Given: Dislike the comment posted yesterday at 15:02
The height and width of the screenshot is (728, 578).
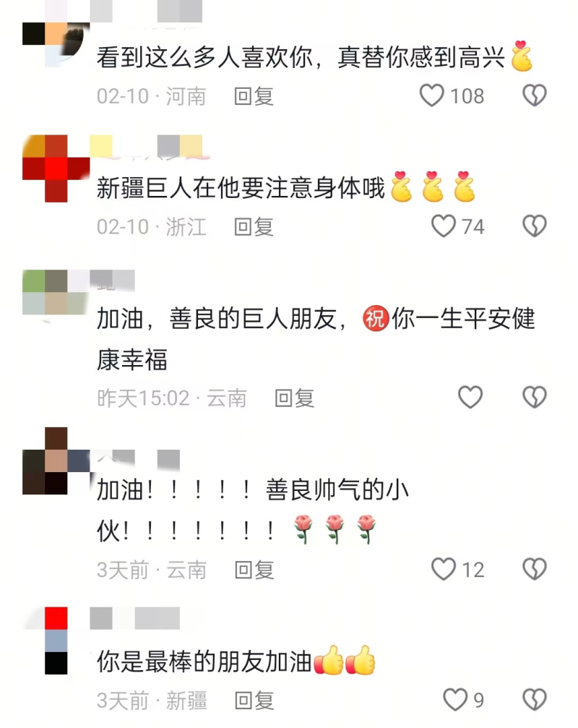Looking at the screenshot, I should click(x=535, y=398).
